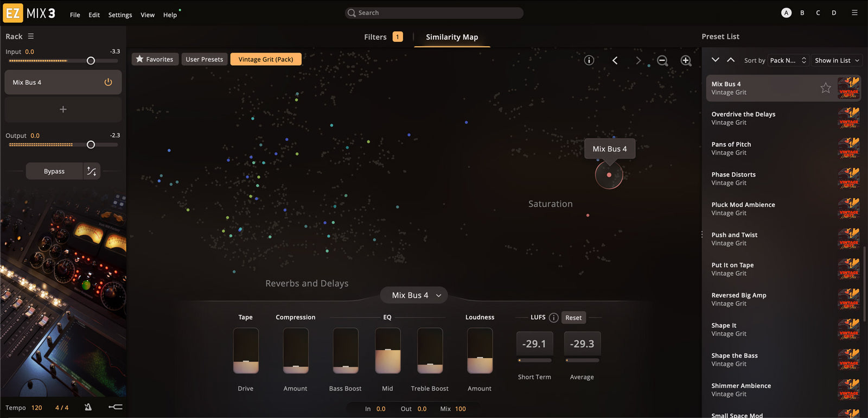The width and height of the screenshot is (868, 418).
Task: Open the LUFS info icon
Action: pyautogui.click(x=553, y=318)
